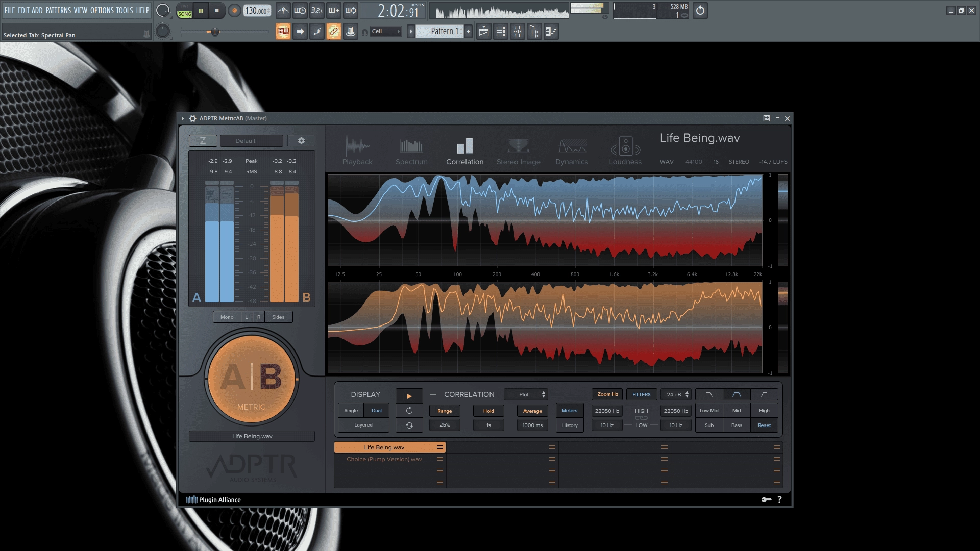Add new pattern with plus button

468,31
